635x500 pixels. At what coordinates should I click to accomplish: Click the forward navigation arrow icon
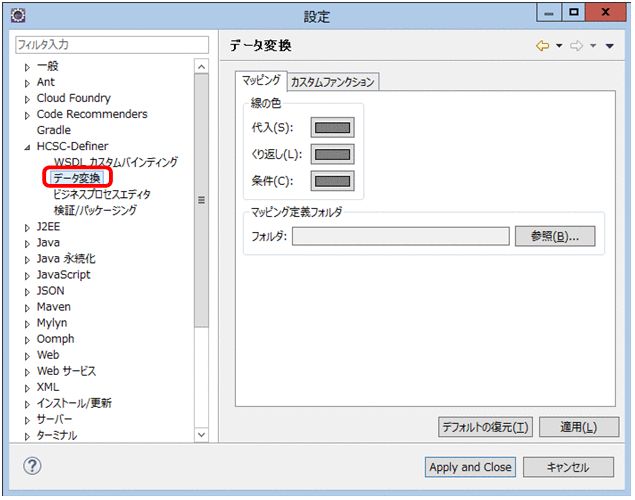click(x=576, y=46)
